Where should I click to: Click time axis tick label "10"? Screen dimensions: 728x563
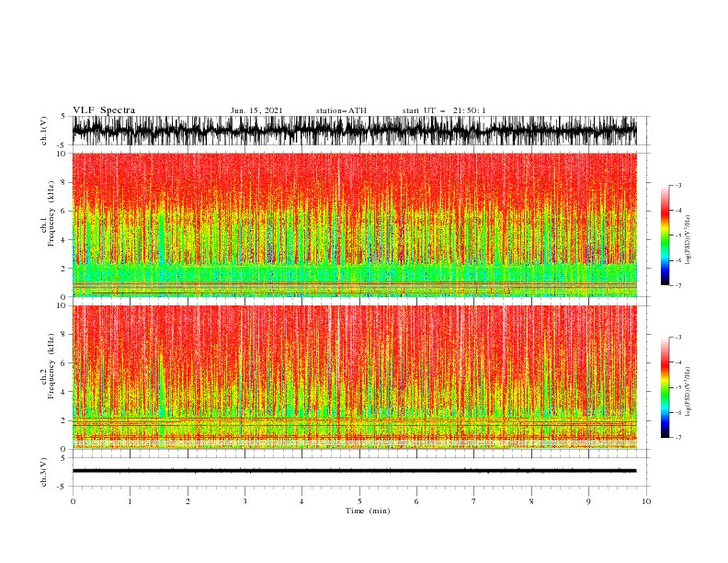(646, 501)
